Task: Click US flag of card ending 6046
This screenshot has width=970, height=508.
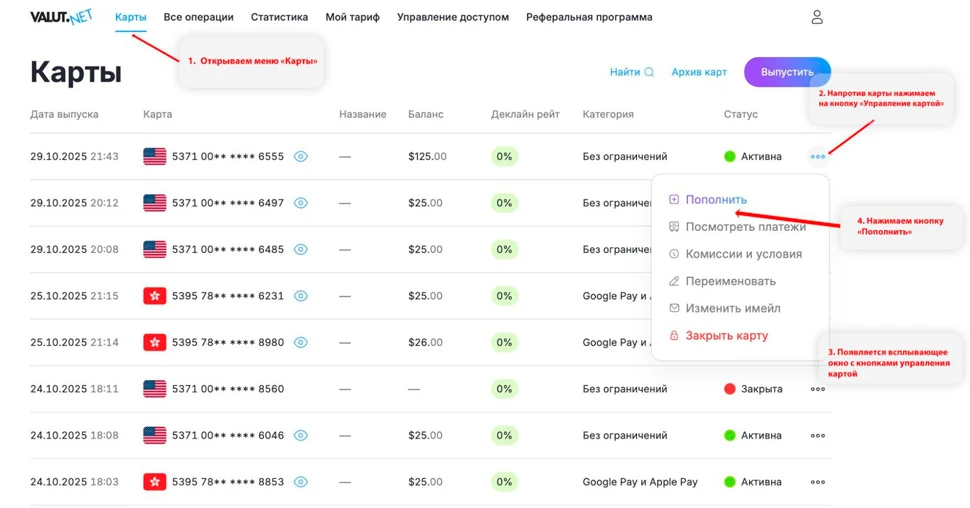Action: (155, 435)
